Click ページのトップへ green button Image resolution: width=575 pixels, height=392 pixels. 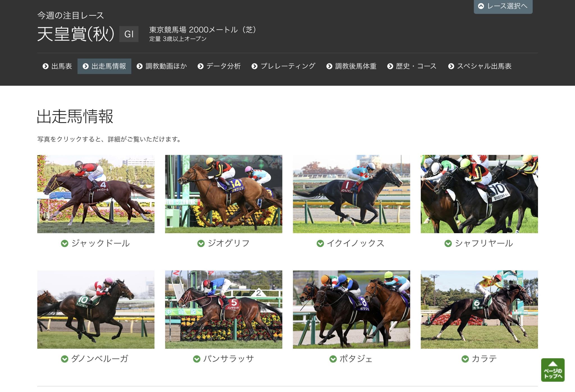click(x=553, y=370)
